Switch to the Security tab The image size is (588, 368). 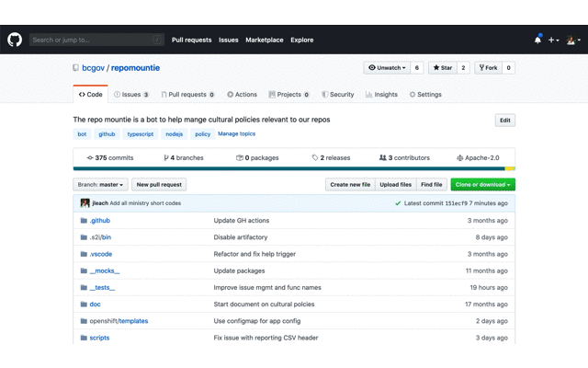pos(338,94)
